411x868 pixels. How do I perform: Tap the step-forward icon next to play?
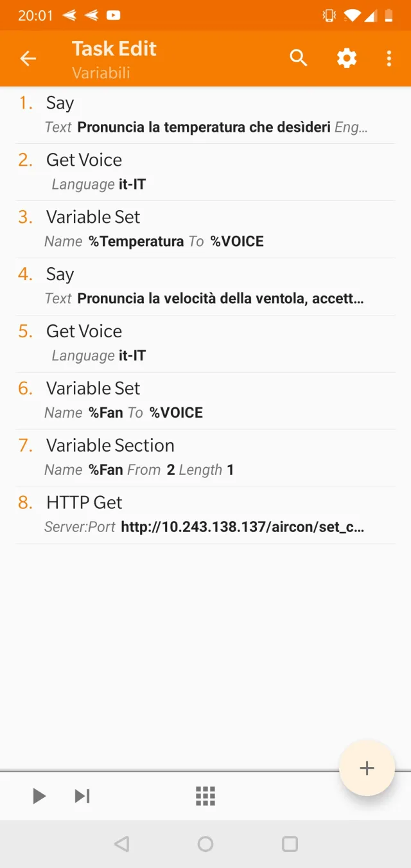point(82,795)
